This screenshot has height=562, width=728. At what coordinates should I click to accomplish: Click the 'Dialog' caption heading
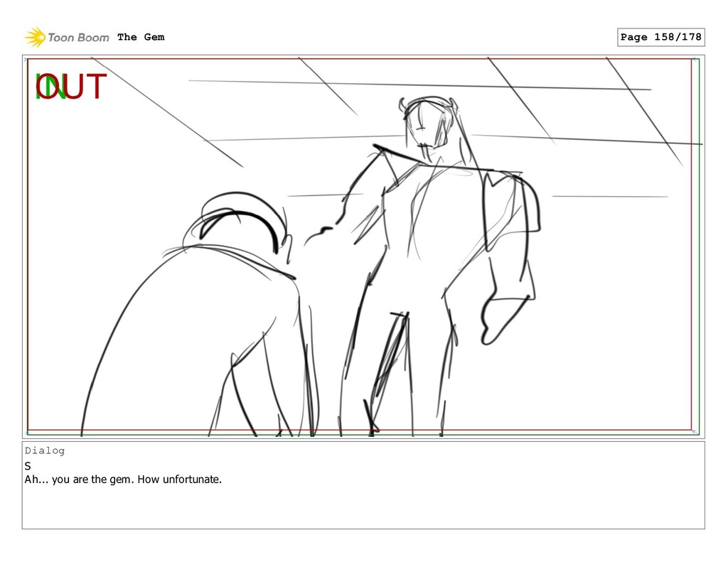click(x=45, y=450)
